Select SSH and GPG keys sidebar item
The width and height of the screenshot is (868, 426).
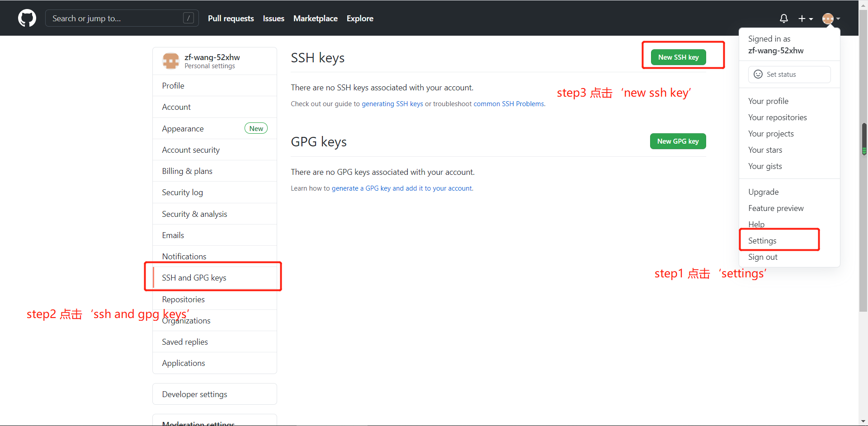[x=215, y=278]
